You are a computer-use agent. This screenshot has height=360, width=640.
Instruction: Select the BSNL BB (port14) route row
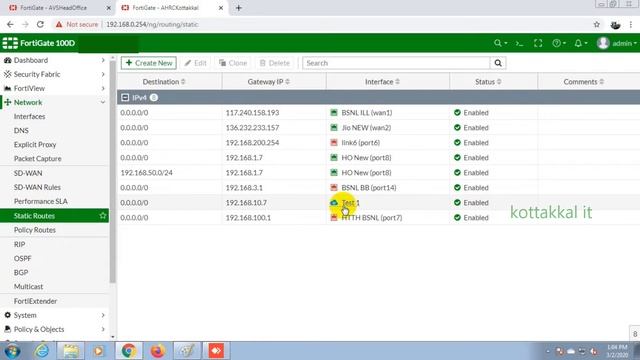coord(378,188)
